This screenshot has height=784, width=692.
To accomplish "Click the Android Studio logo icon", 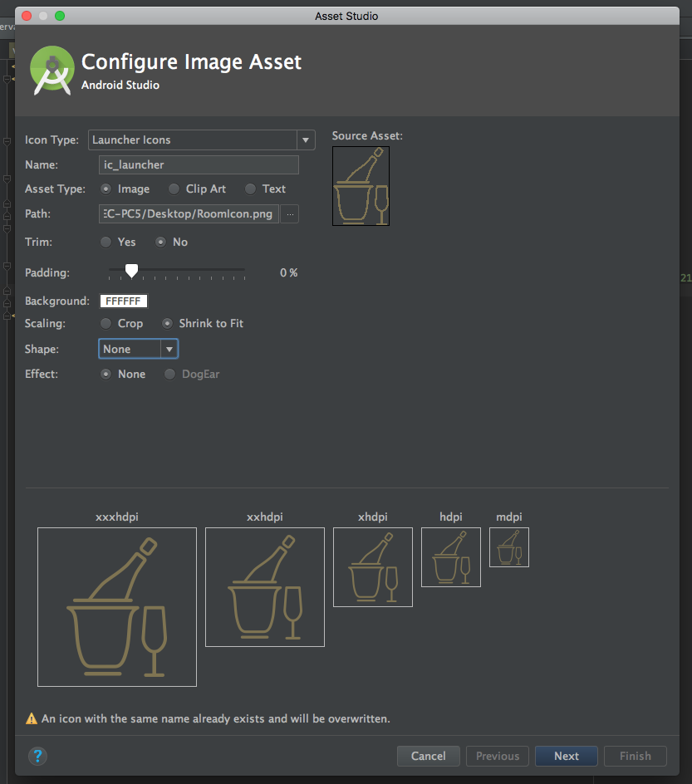I will (52, 71).
